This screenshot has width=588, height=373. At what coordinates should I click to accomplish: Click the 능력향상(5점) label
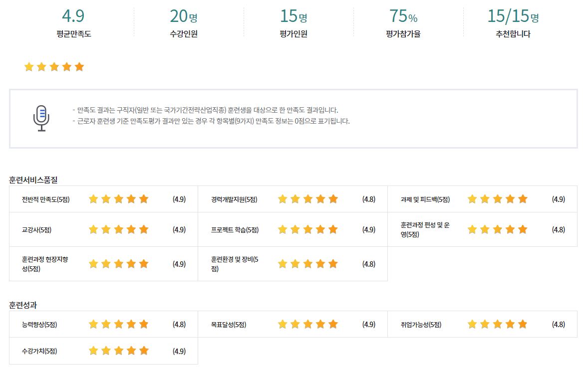coord(39,325)
